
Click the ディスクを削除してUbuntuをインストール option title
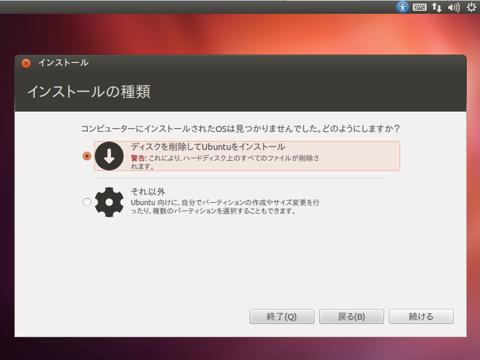(x=208, y=147)
